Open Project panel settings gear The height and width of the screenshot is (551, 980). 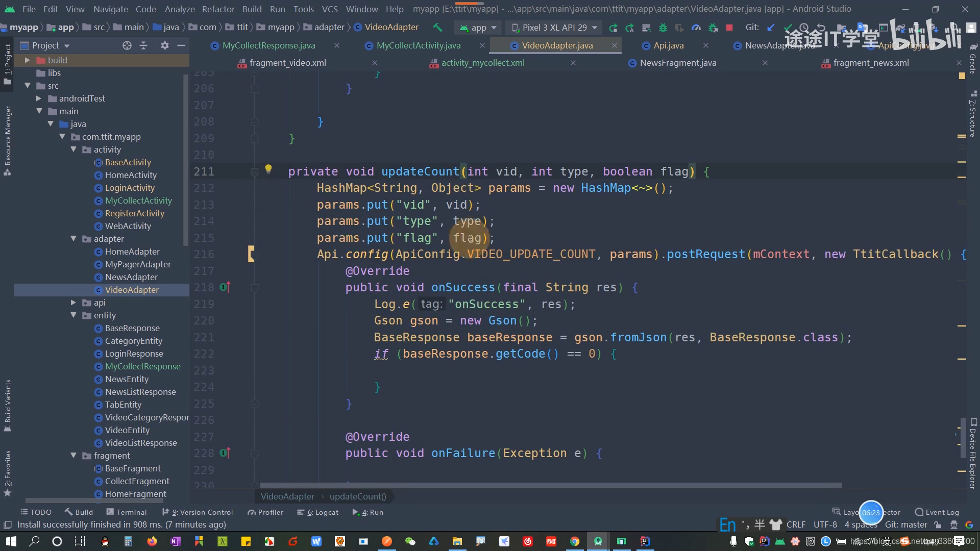tap(164, 45)
